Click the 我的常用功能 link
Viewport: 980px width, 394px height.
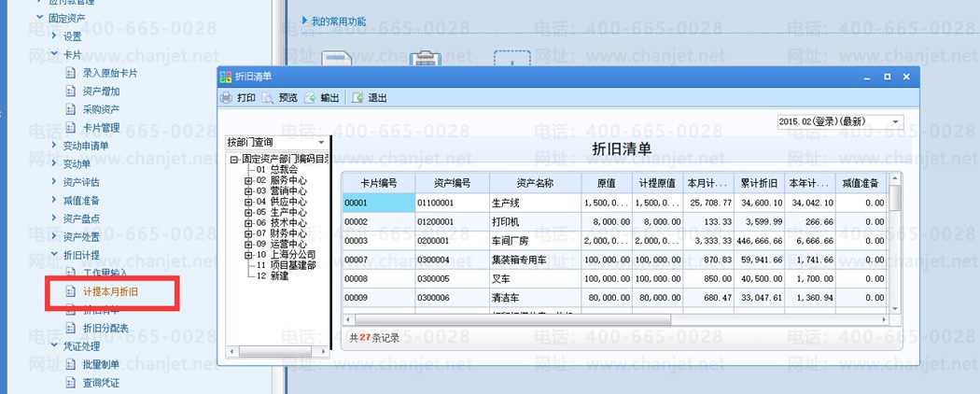point(338,21)
